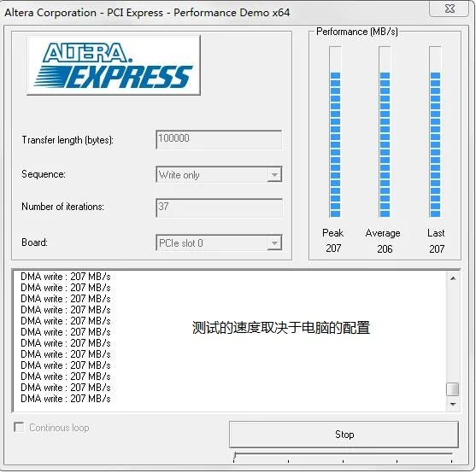Click the Performance (MB/s) group title
Image resolution: width=476 pixels, height=473 pixels.
click(356, 32)
